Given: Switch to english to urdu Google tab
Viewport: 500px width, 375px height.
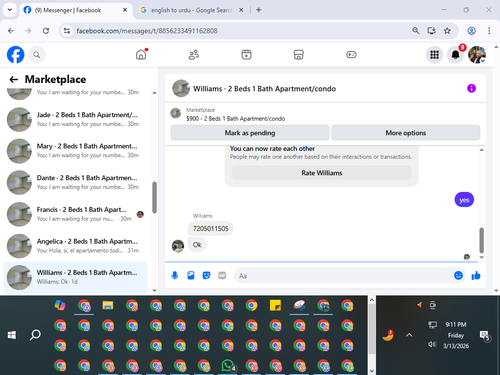Looking at the screenshot, I should coord(191,10).
